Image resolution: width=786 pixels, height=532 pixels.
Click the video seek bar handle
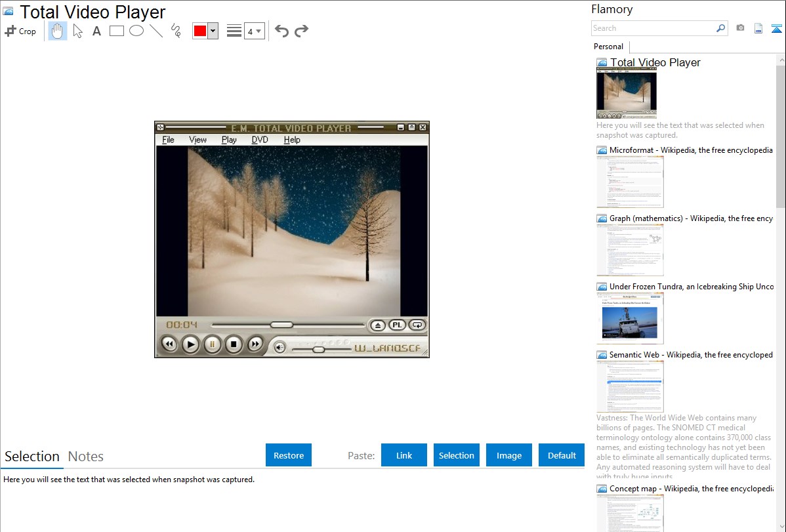[281, 325]
